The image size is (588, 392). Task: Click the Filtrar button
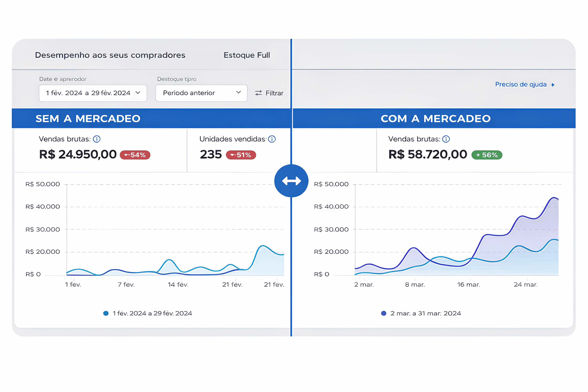coord(274,93)
